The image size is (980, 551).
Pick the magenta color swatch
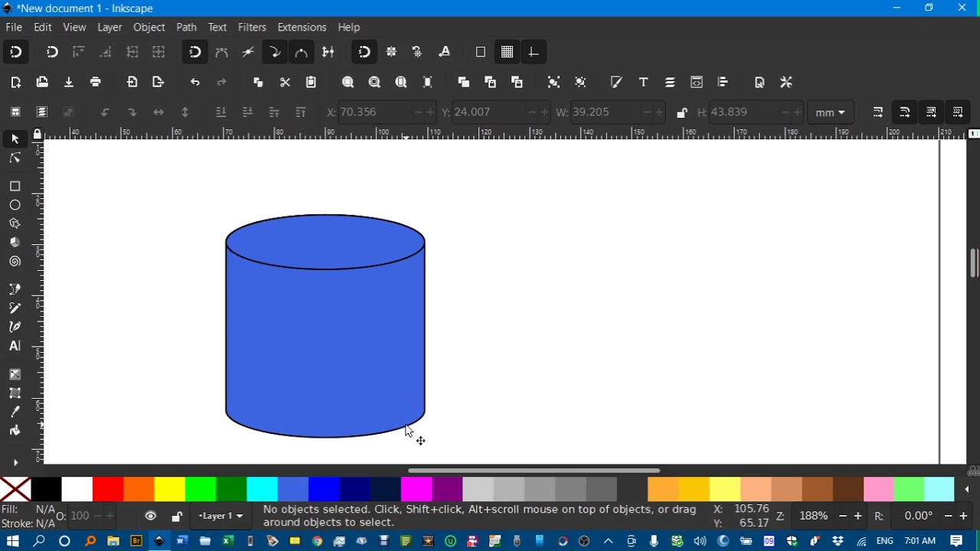(416, 489)
